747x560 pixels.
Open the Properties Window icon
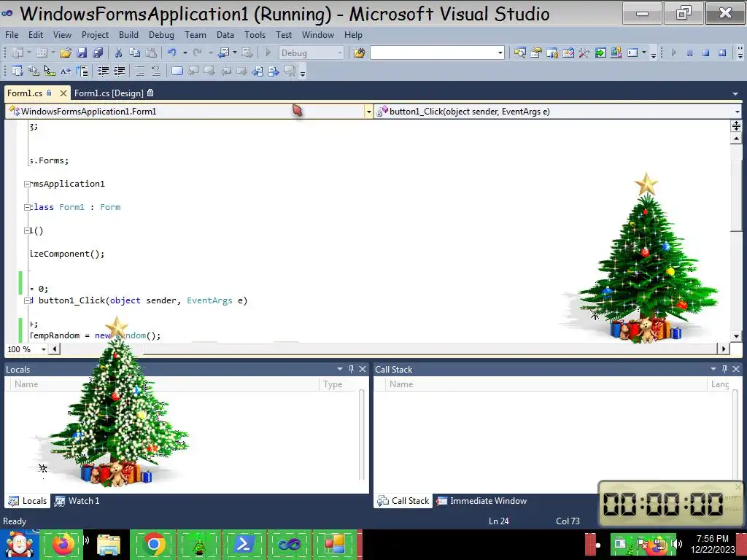[536, 52]
